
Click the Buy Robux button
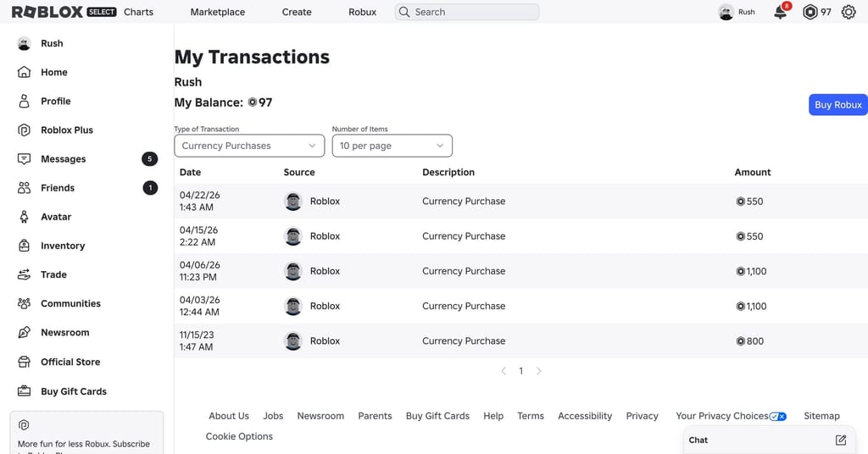point(837,104)
